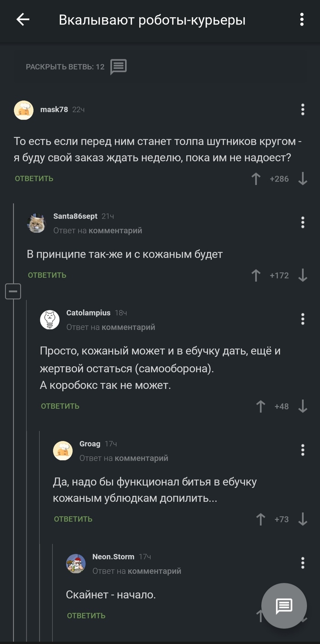Image resolution: width=320 pixels, height=644 pixels.
Task: Tap ОТВЕТИТЬ under Скайнет - начало
Action: click(x=85, y=616)
